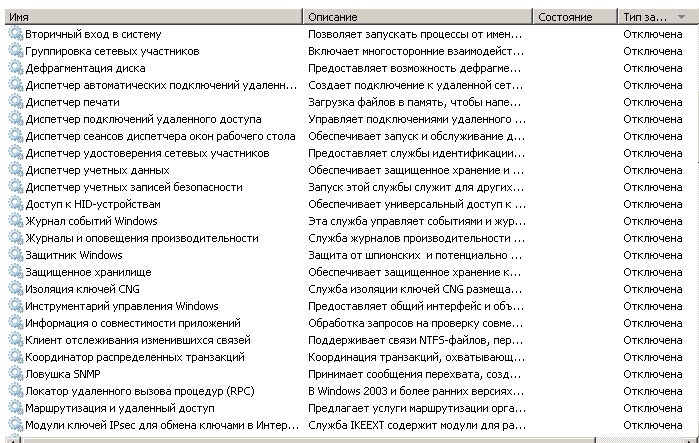Viewport: 699px width, 443px height.
Task: Select service Защитник Windows
Action: tap(74, 255)
